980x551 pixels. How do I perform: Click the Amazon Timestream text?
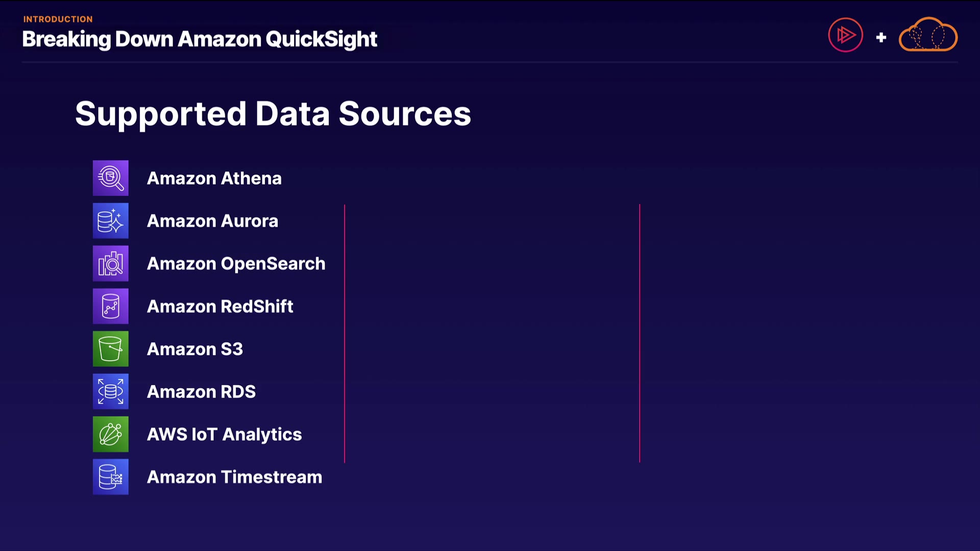click(234, 478)
